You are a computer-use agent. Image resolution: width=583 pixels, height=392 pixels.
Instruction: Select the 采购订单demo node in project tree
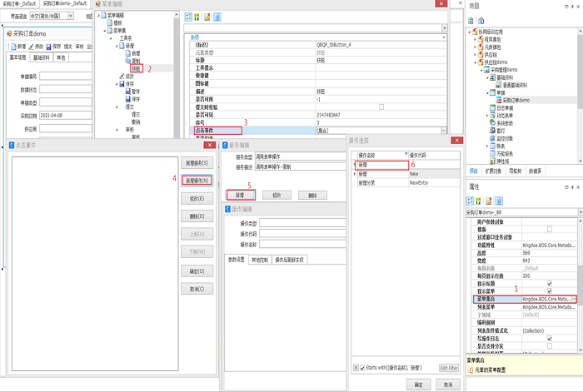click(x=517, y=99)
